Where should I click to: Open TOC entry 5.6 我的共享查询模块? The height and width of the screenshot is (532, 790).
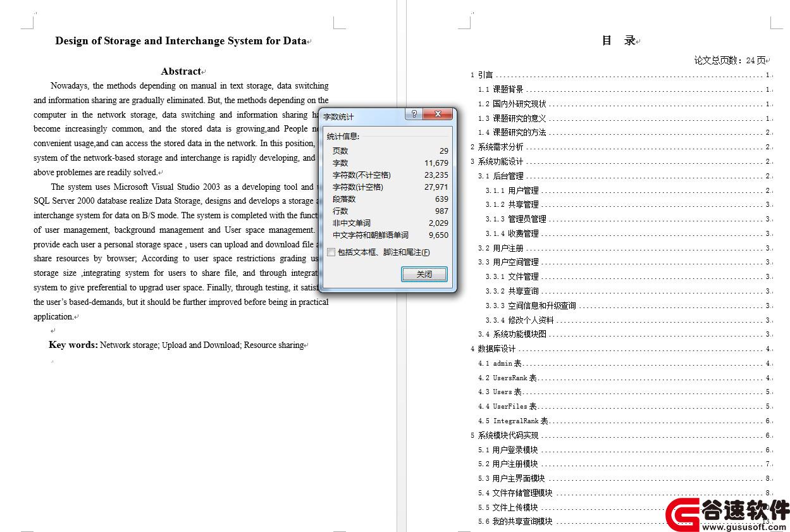(624, 522)
